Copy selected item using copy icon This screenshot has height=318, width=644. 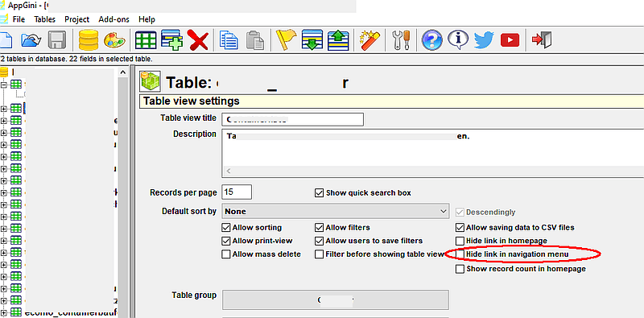(x=229, y=40)
